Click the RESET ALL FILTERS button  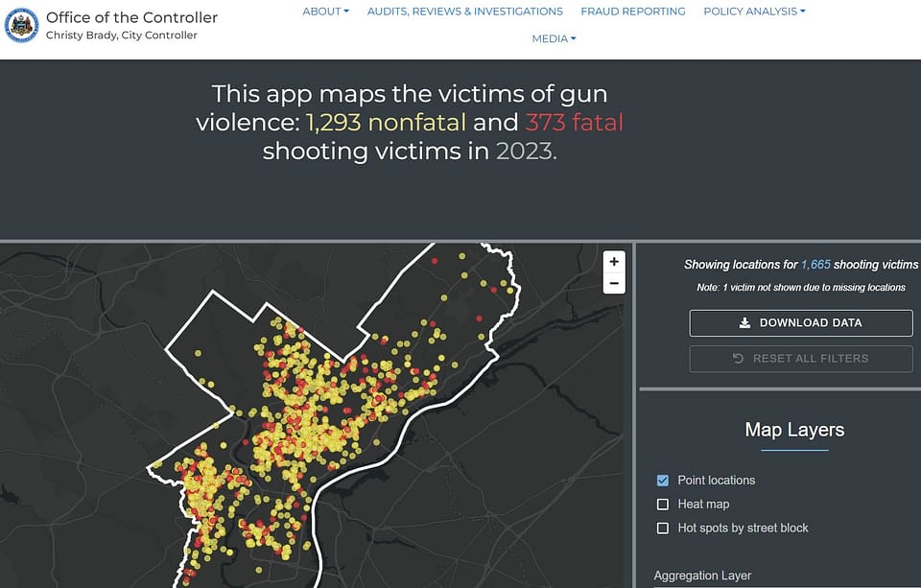801,358
